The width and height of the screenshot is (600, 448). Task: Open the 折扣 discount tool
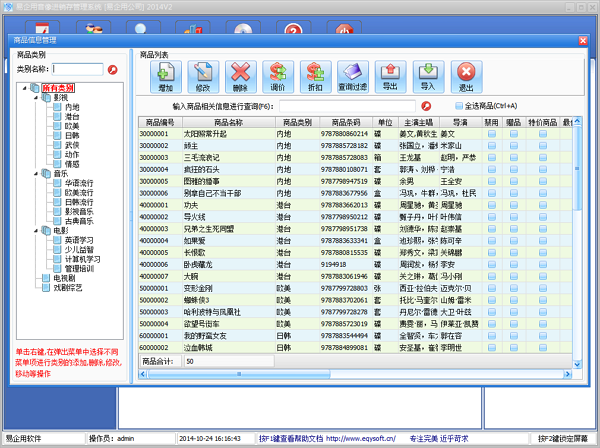click(x=316, y=77)
